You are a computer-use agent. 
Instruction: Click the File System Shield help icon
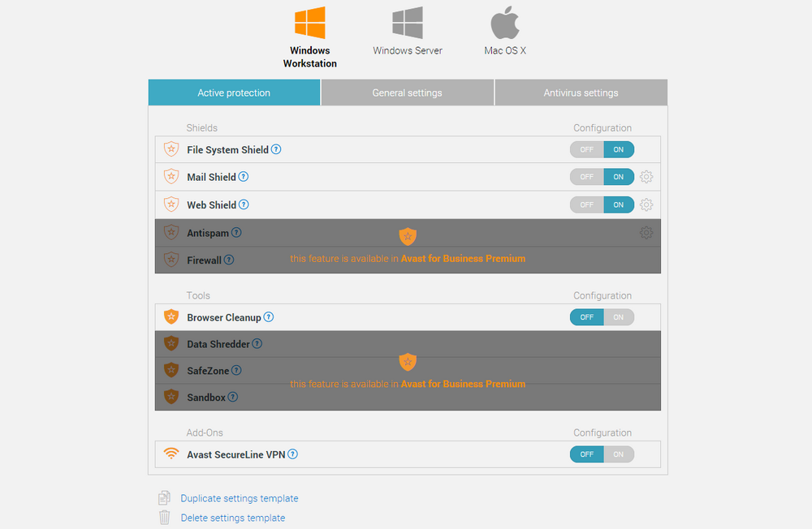276,149
